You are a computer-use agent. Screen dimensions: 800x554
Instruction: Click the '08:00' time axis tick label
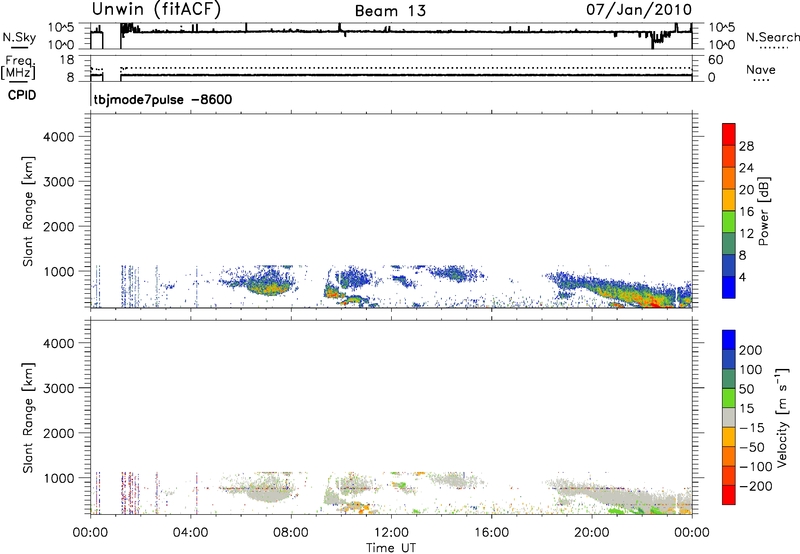pos(291,533)
